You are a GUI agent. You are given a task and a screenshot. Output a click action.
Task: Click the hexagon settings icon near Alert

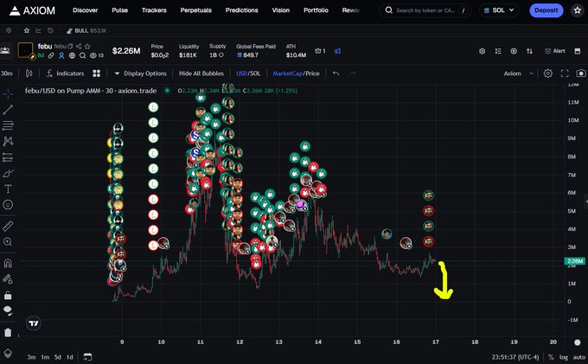[483, 51]
